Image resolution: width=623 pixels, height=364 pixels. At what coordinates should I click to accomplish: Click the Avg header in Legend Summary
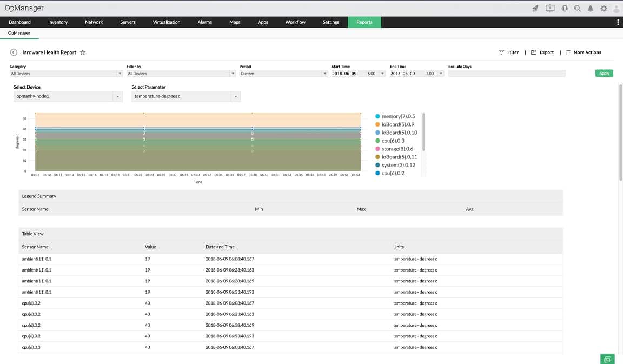469,209
